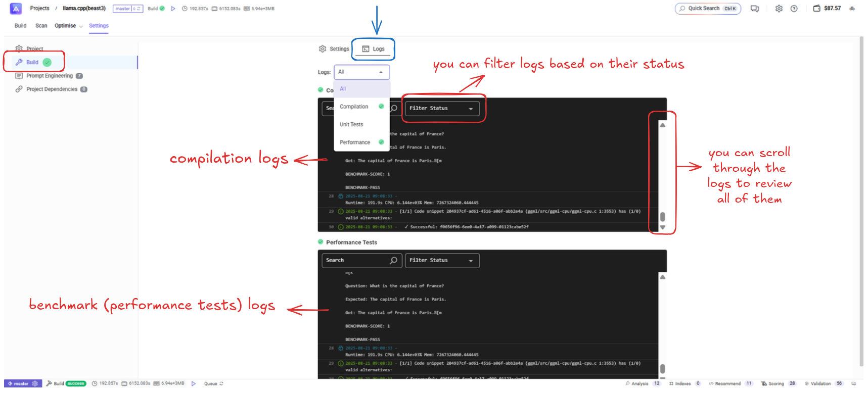Screen dimensions: 868x393
Task: Select Performance option in Logs dropdown
Action: pos(355,142)
